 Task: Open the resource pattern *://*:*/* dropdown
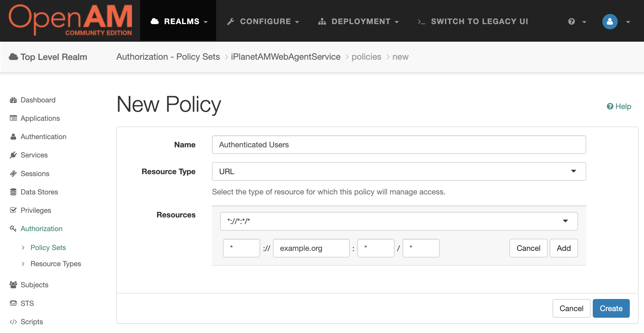(x=399, y=221)
